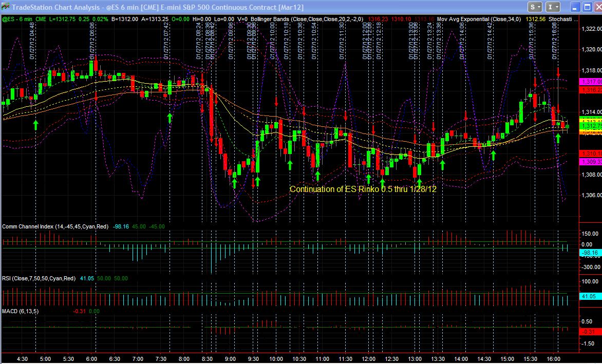Select the 01/27/12 14:42 vertical marker
Viewport: 602px width, 364px height.
490,40
